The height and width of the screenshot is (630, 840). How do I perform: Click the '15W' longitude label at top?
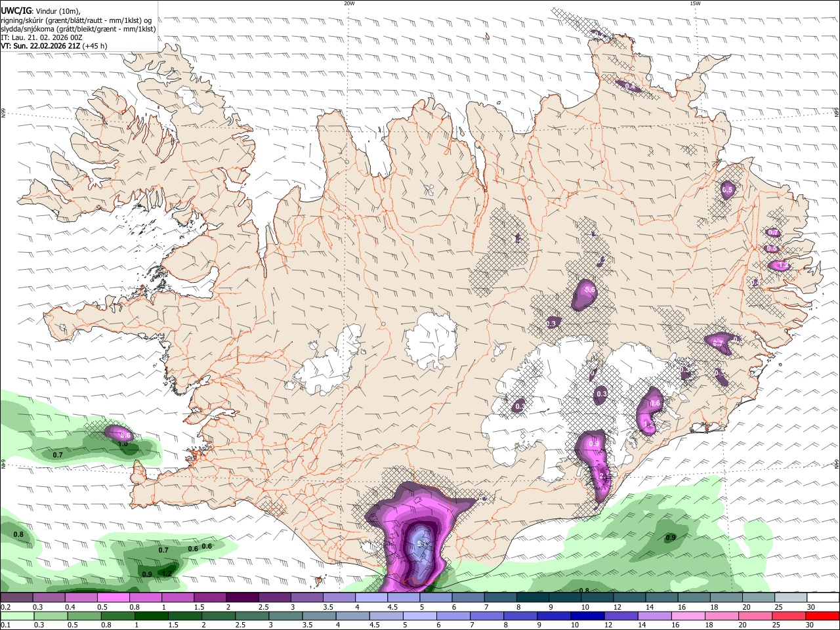696,3
